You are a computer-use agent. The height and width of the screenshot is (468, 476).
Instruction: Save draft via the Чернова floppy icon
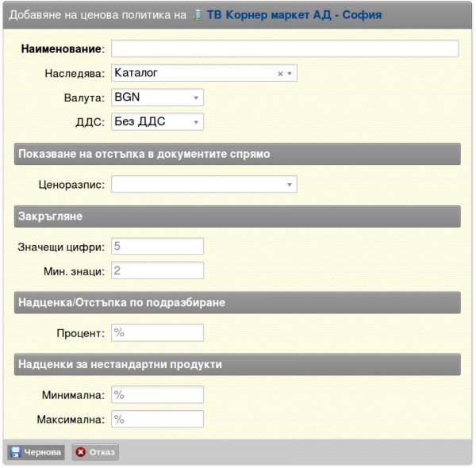point(15,452)
